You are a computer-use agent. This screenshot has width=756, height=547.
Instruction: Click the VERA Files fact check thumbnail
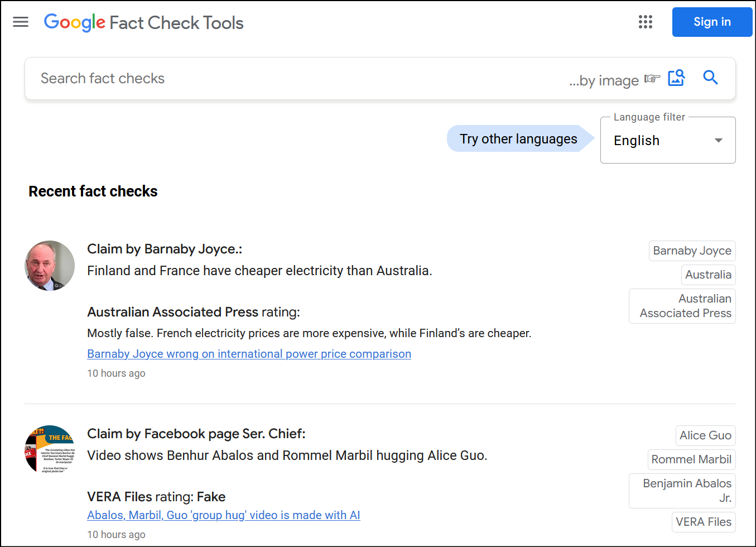50,450
